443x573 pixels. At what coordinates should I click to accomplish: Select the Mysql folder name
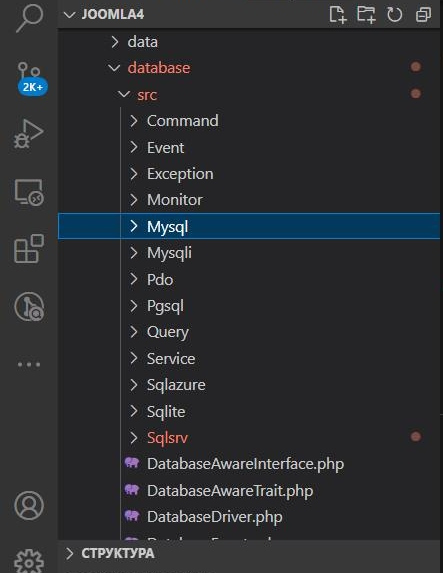tap(168, 227)
